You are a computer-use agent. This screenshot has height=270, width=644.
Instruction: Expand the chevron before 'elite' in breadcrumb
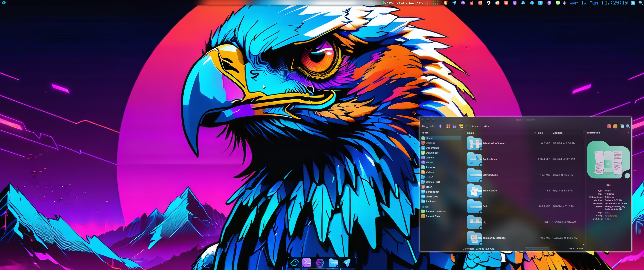[481, 127]
